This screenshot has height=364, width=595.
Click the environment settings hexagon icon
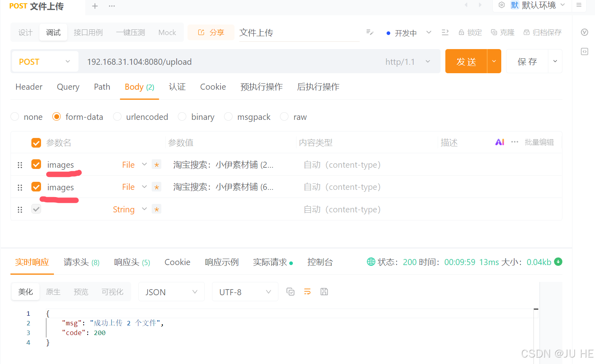[x=502, y=5]
